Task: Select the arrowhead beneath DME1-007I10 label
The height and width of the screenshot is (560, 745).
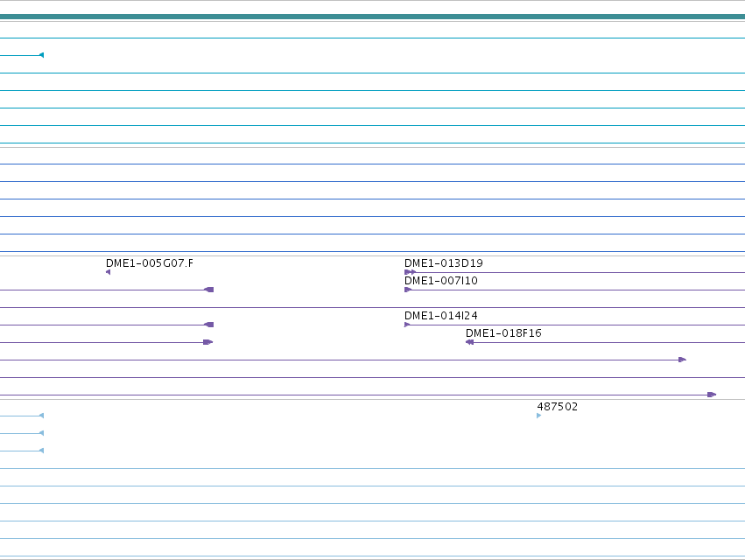Action: pos(408,290)
